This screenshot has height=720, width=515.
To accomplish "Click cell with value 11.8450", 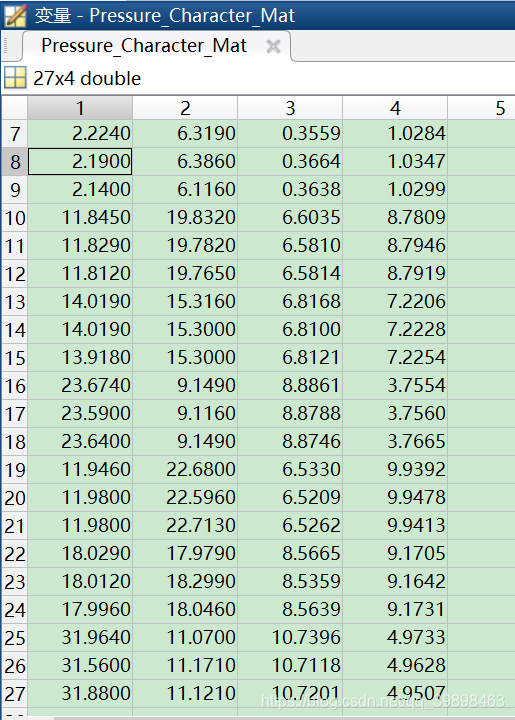I will pyautogui.click(x=80, y=218).
